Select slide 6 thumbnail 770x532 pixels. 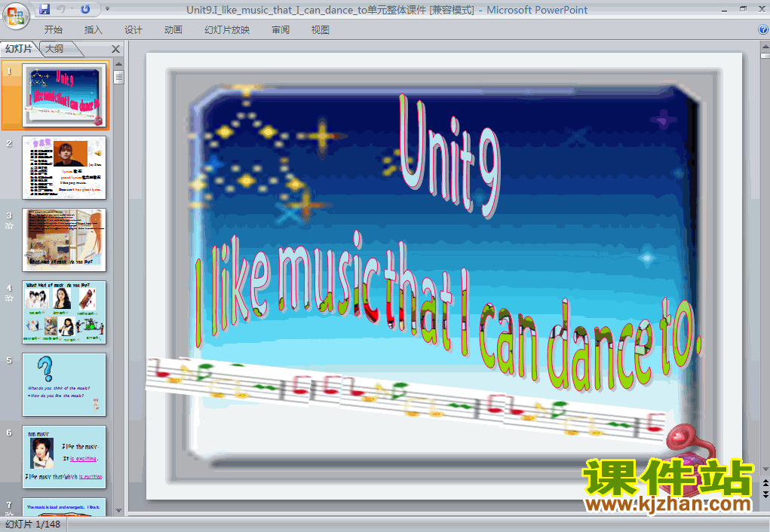point(64,457)
